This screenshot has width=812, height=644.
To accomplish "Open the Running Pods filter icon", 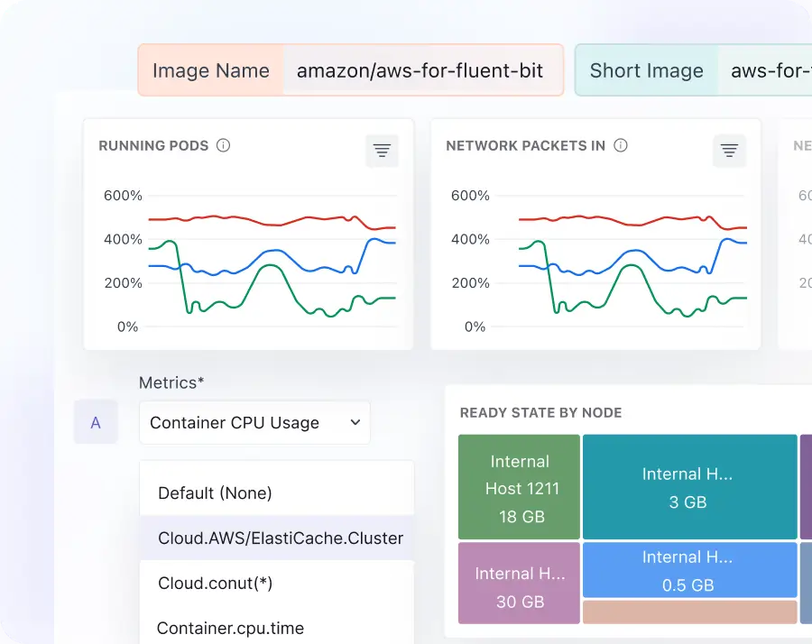I will tap(383, 151).
